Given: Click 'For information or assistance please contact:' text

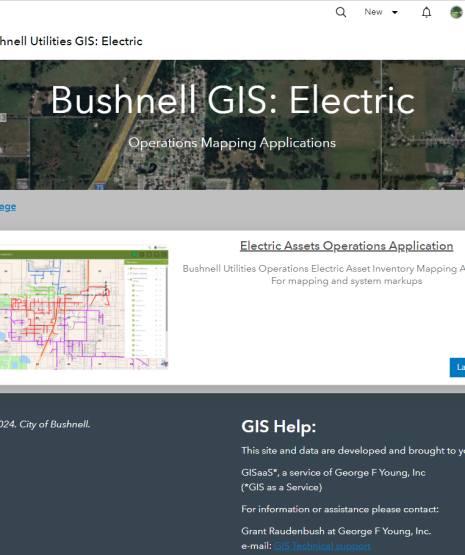Looking at the screenshot, I should [340, 509].
